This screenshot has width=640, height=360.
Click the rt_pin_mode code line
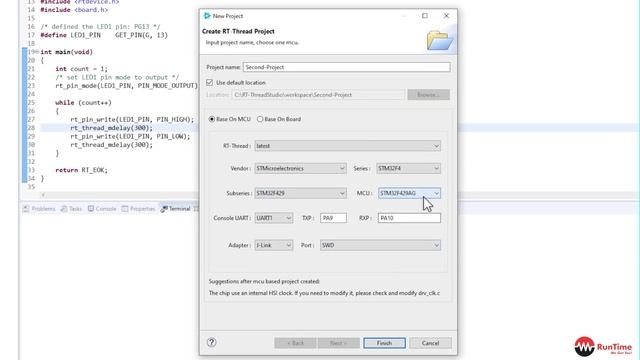pos(127,86)
